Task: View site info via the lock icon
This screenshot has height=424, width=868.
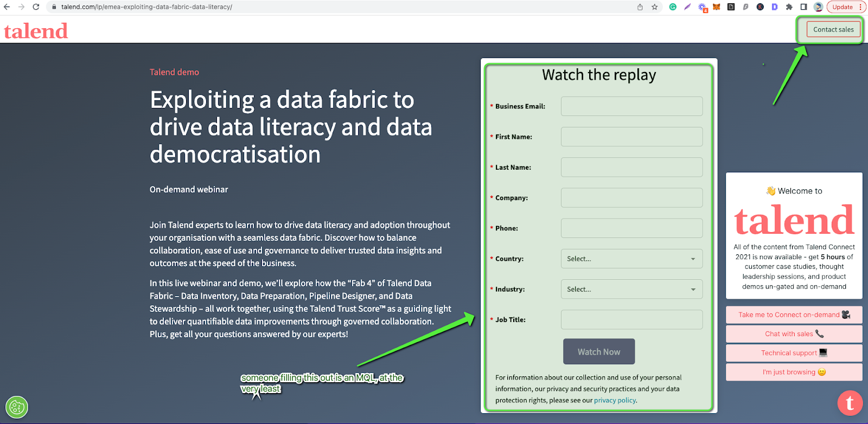Action: point(54,7)
